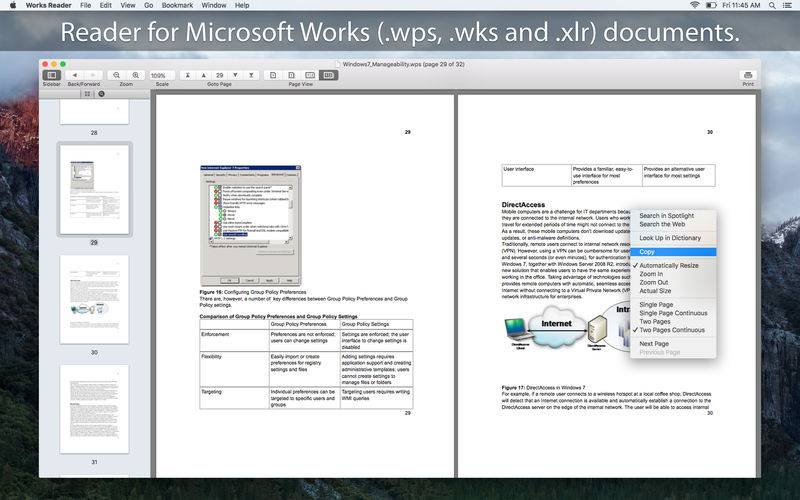Click the Zoom out magnifier icon
This screenshot has width=800, height=500.
pyautogui.click(x=117, y=75)
